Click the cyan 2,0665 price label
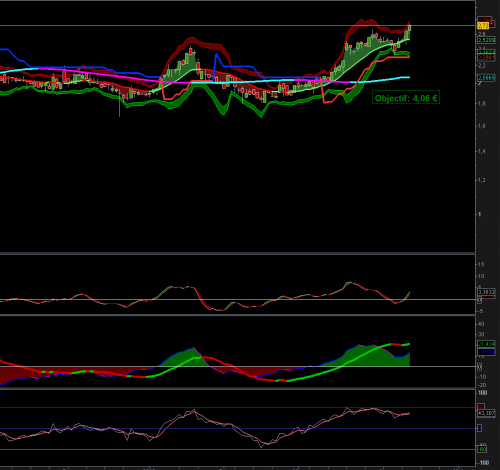The image size is (500, 470). tap(486, 78)
